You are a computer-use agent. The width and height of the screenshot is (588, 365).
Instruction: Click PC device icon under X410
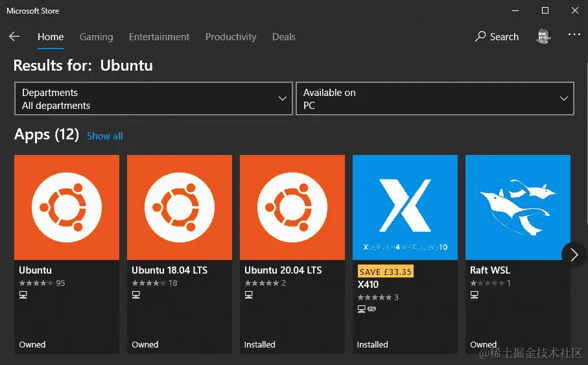[362, 309]
